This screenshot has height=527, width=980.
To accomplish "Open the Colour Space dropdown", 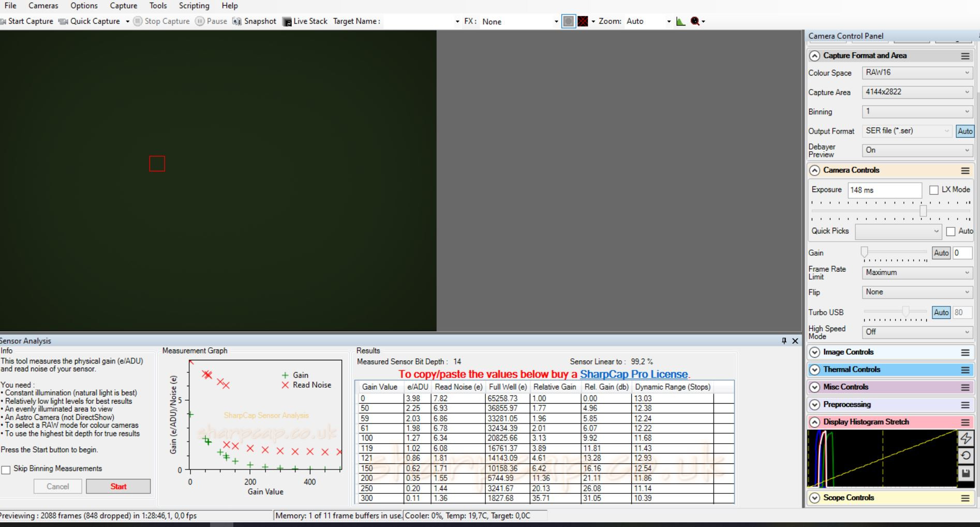I will point(917,73).
